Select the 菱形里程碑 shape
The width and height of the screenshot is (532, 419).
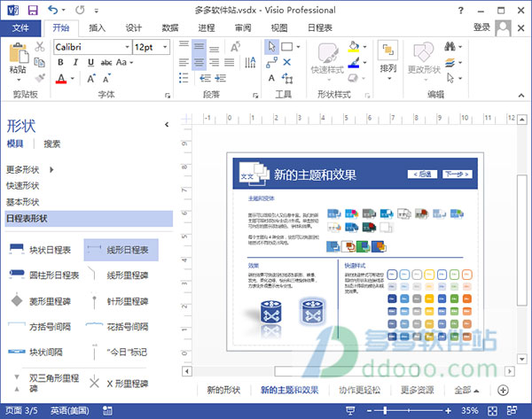click(x=41, y=301)
